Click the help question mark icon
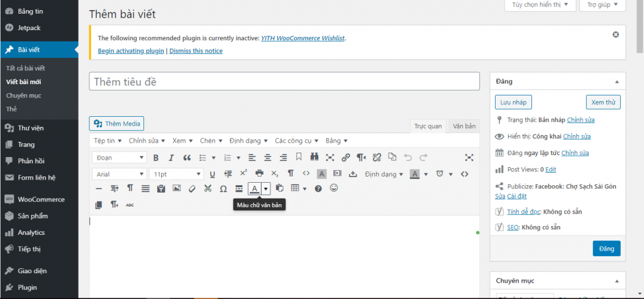 (318, 188)
